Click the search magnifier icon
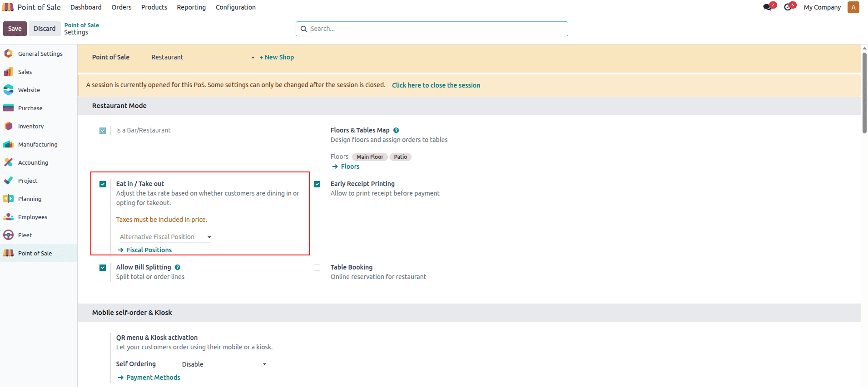The width and height of the screenshot is (868, 387). [304, 29]
